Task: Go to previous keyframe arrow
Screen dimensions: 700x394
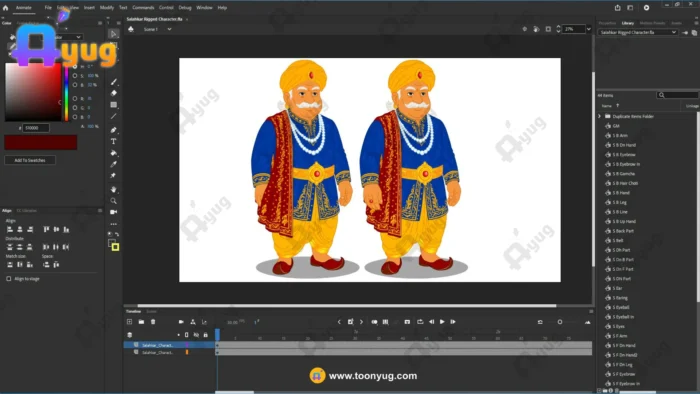Action: point(339,322)
